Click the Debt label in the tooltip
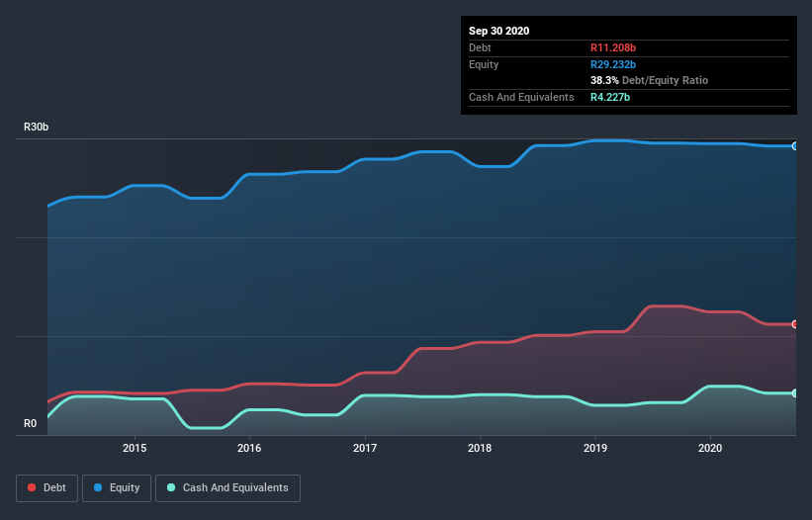This screenshot has height=520, width=812. point(480,47)
